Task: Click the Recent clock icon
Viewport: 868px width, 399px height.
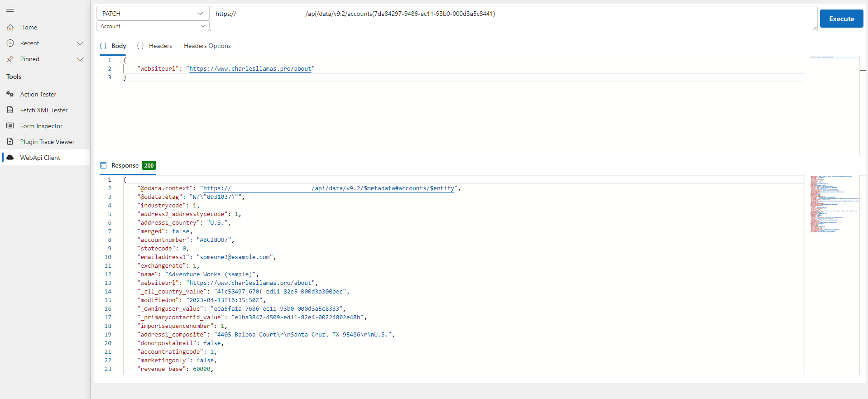Action: click(10, 43)
